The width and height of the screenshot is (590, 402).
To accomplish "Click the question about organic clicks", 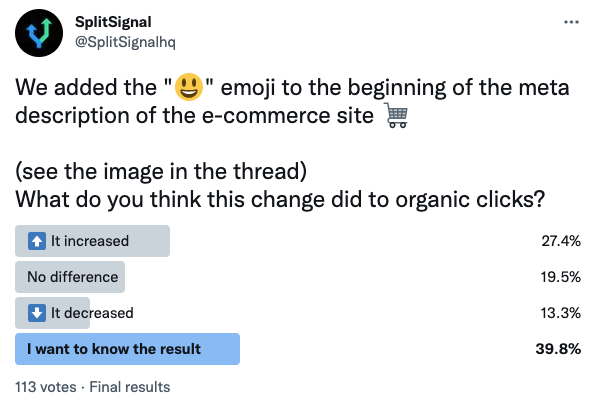I will (280, 199).
